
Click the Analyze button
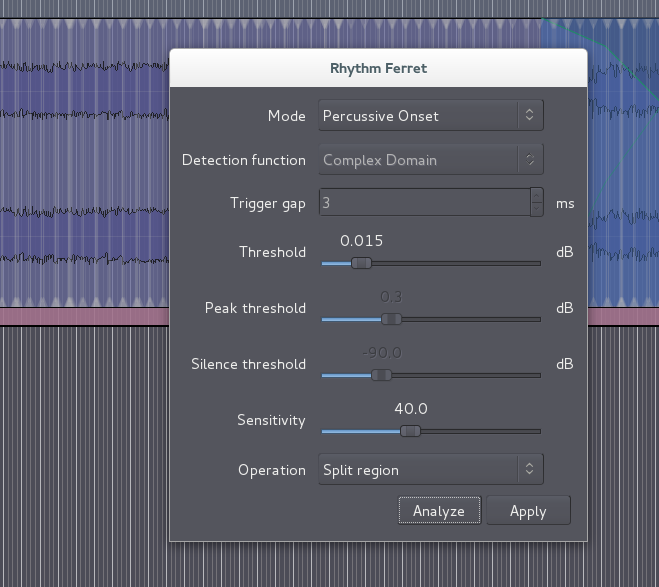click(x=439, y=511)
